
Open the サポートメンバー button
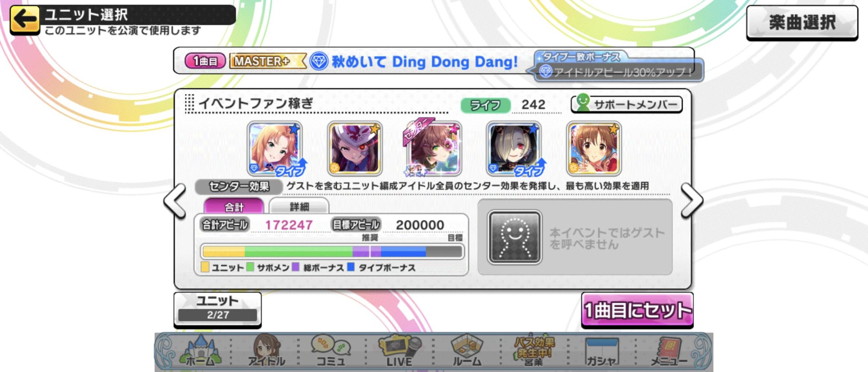click(627, 104)
